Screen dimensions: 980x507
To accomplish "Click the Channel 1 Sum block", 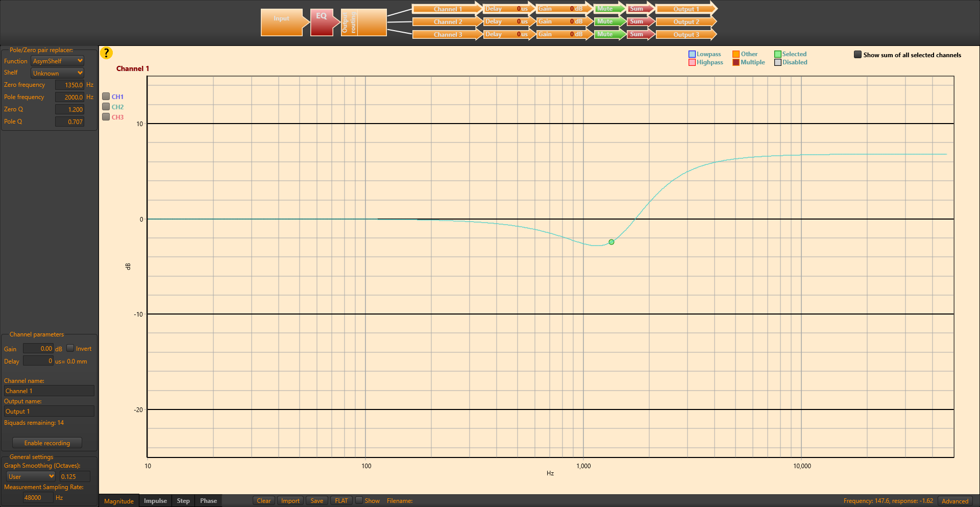I will coord(641,9).
